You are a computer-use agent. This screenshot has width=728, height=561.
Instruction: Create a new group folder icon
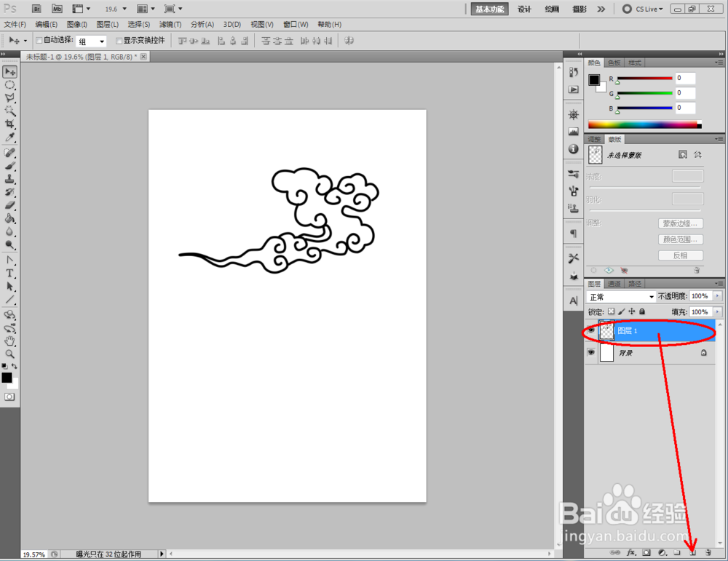pos(677,553)
